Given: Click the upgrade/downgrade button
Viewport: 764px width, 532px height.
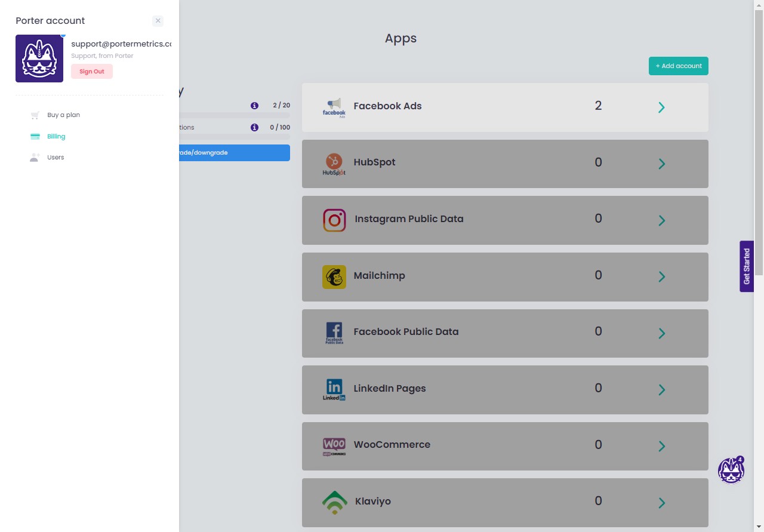Looking at the screenshot, I should [235, 153].
